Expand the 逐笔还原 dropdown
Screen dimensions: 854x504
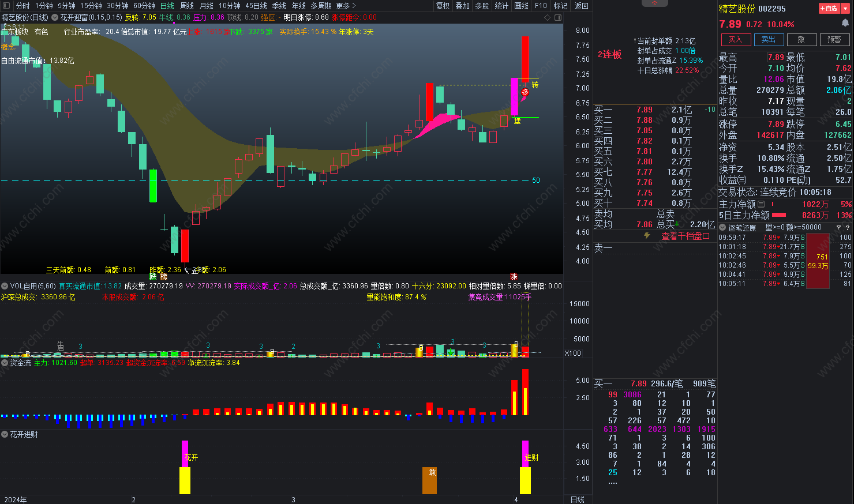point(722,228)
